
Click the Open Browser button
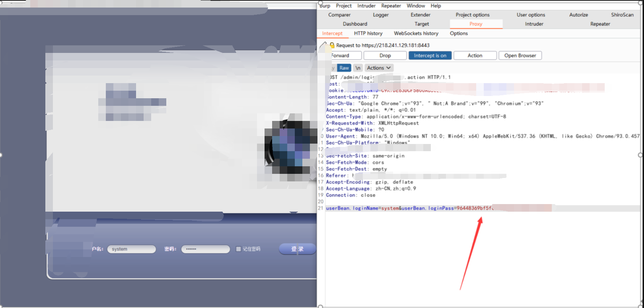[x=520, y=56]
